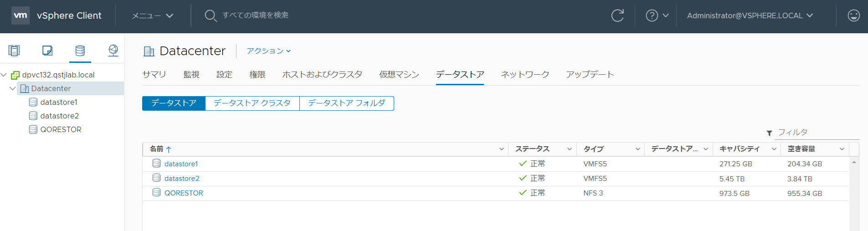Click the Datacenter title building icon

point(149,51)
